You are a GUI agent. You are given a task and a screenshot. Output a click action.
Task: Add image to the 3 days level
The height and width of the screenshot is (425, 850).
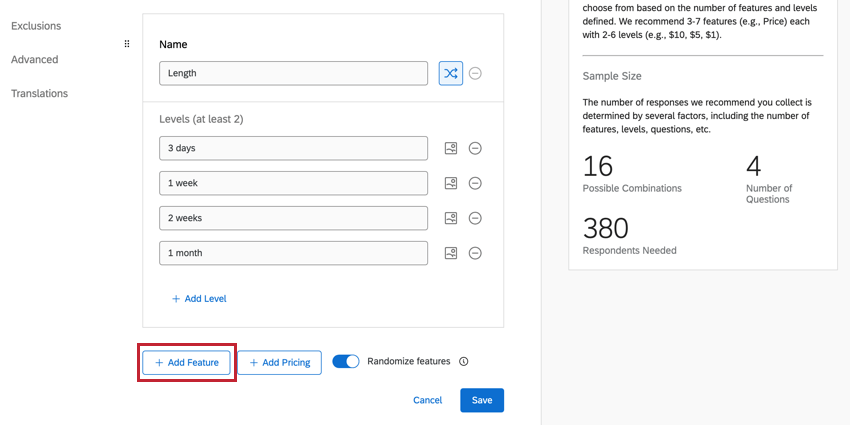(451, 148)
